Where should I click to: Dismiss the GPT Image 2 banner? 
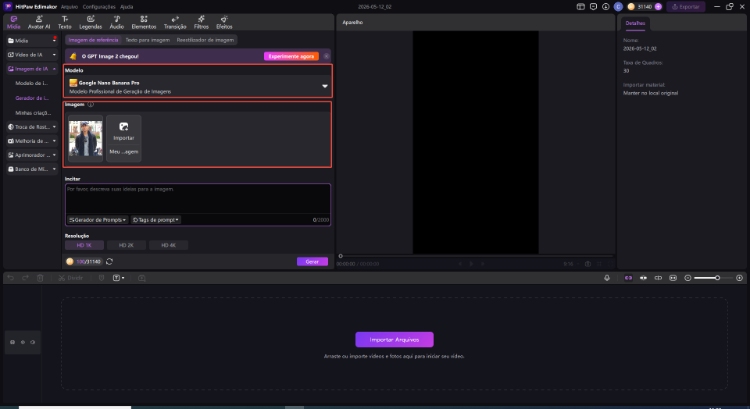click(326, 56)
